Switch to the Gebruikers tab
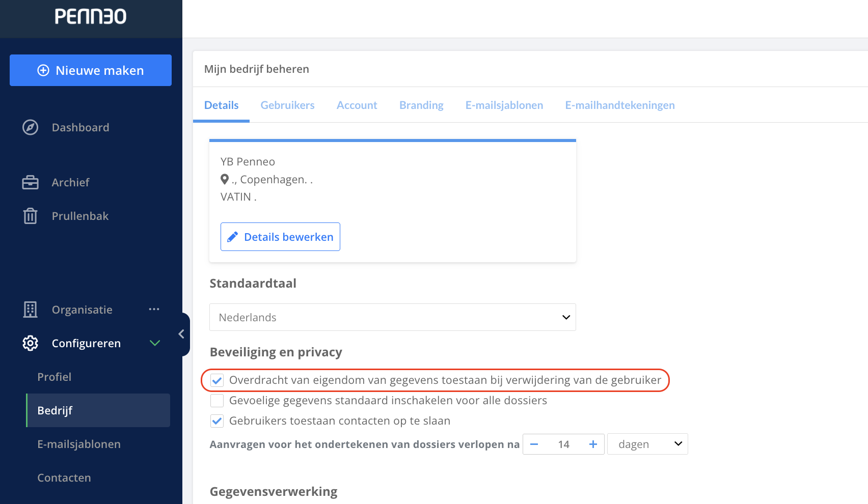The image size is (868, 504). 287,105
